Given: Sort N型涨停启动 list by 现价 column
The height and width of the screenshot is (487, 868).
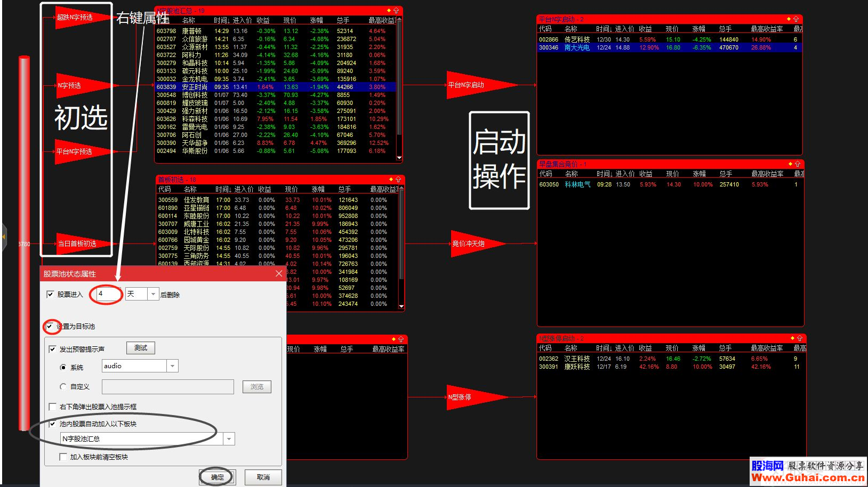Looking at the screenshot, I should click(672, 348).
